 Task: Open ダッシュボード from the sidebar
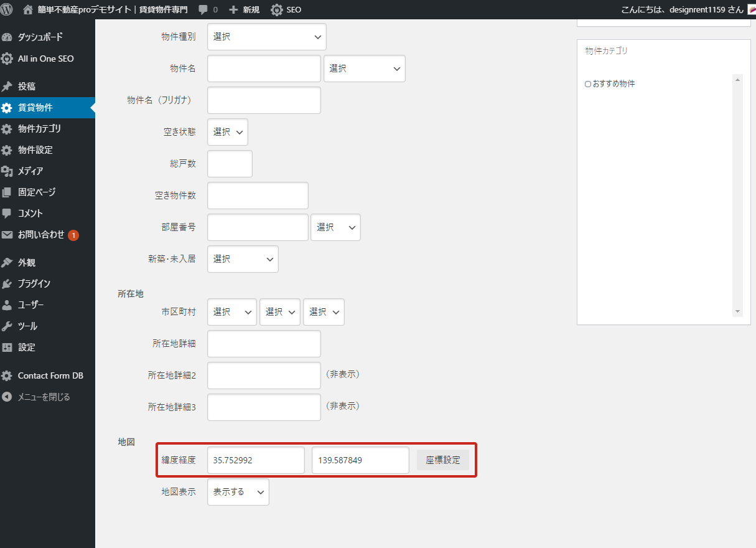click(x=40, y=37)
